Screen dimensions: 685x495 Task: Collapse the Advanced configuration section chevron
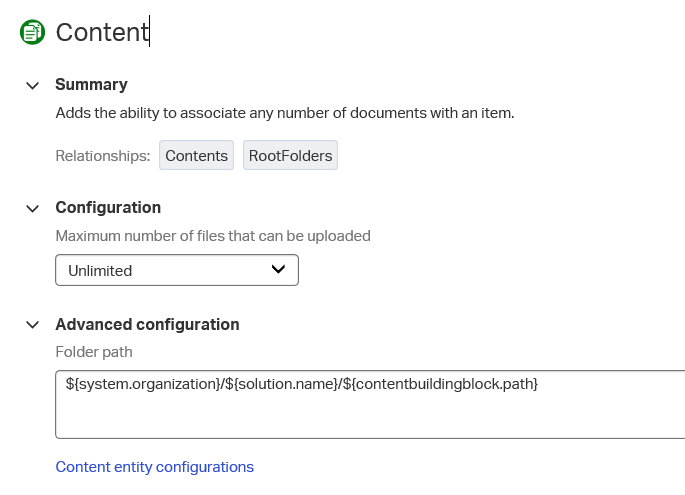tap(33, 325)
